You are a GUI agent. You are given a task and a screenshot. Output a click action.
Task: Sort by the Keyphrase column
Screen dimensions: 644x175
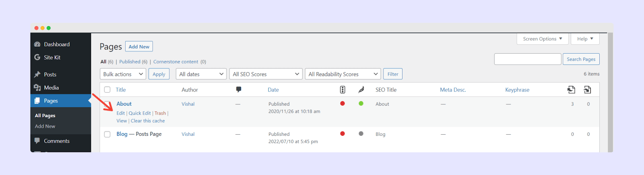(517, 90)
